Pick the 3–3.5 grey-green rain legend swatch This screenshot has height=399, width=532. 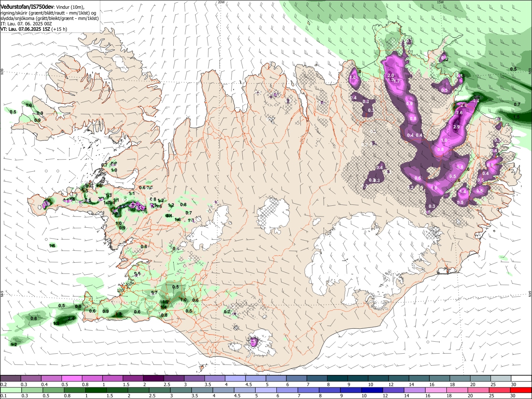(181, 390)
